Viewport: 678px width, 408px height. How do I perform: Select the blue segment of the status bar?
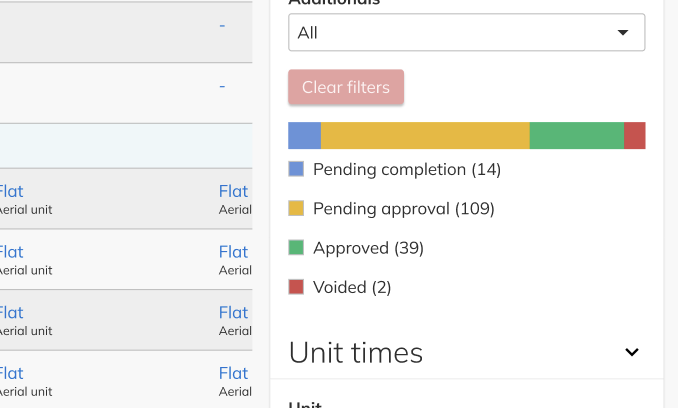click(304, 135)
